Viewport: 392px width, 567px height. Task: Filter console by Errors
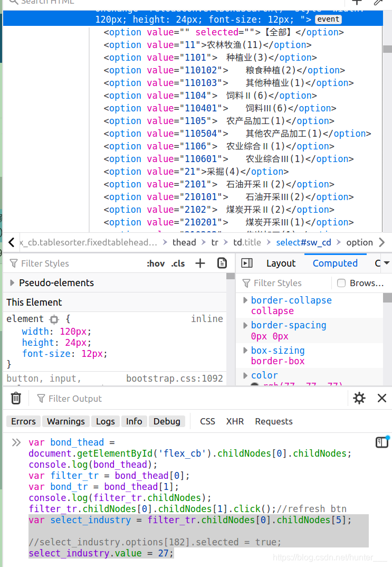tap(23, 421)
